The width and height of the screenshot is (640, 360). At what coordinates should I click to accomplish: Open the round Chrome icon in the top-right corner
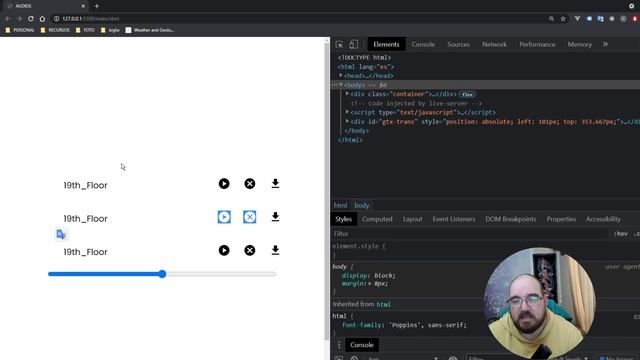(x=631, y=6)
